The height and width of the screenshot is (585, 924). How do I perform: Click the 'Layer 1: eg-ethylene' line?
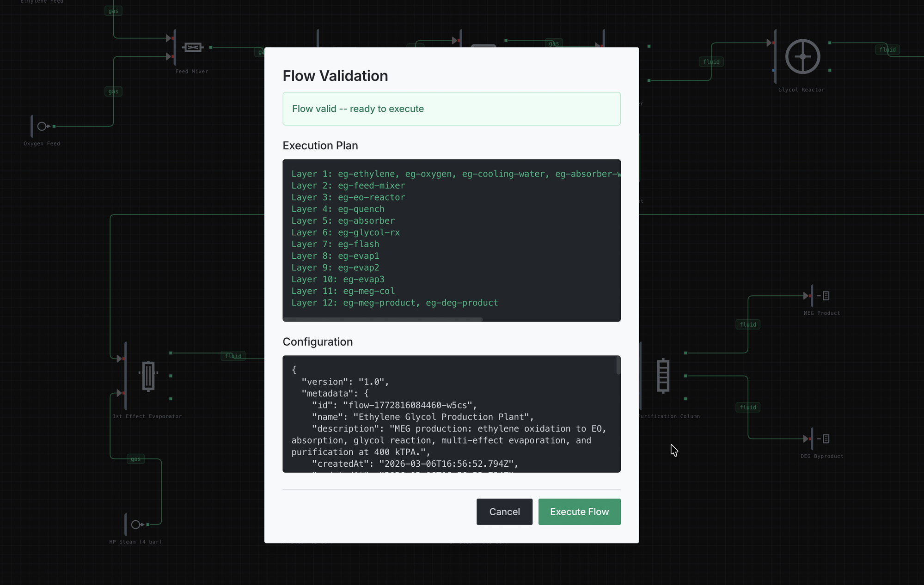[x=456, y=174]
